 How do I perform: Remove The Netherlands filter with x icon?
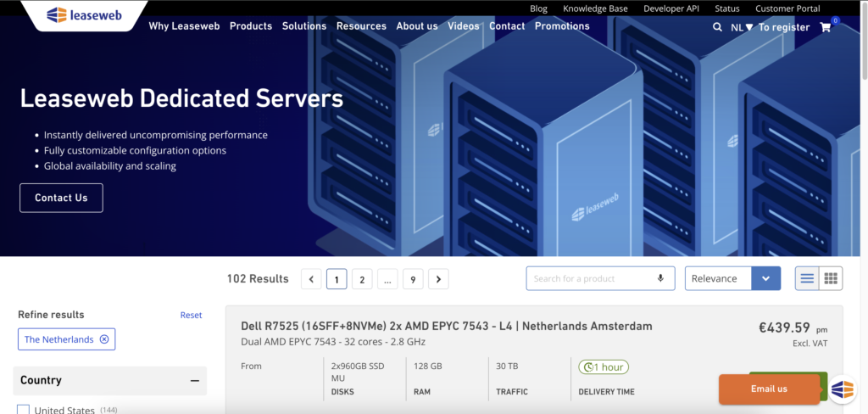click(x=104, y=339)
